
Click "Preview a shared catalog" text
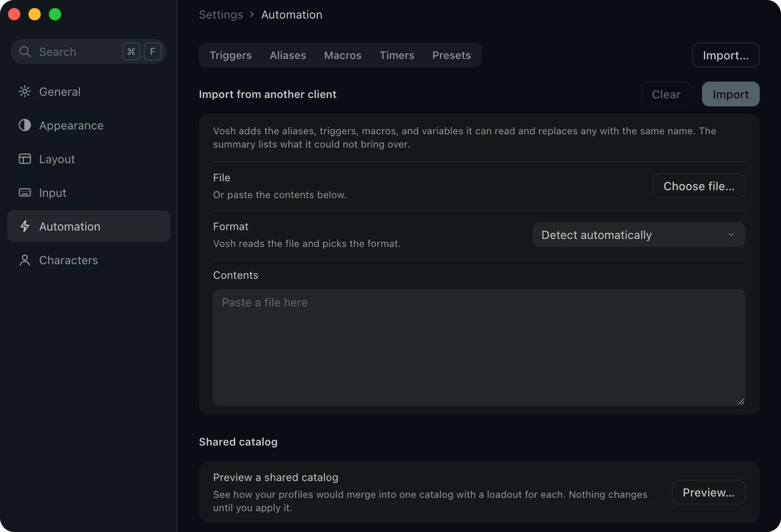[x=276, y=477]
